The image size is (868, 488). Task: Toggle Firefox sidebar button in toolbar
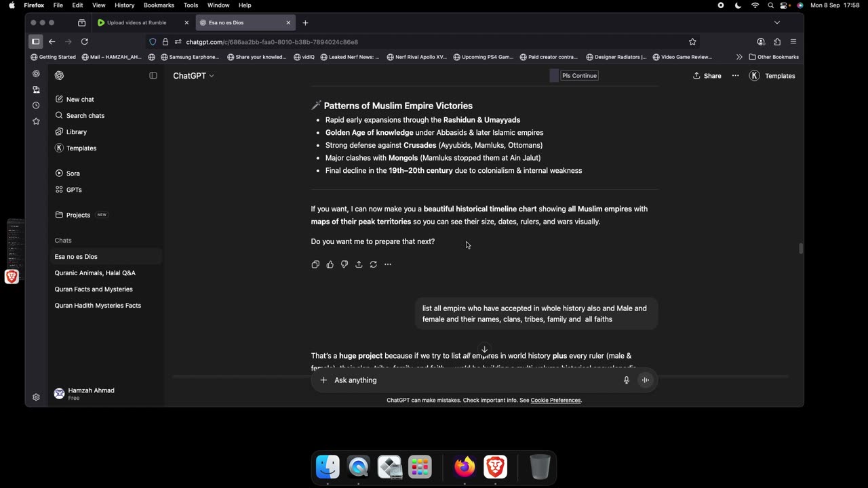click(x=35, y=41)
